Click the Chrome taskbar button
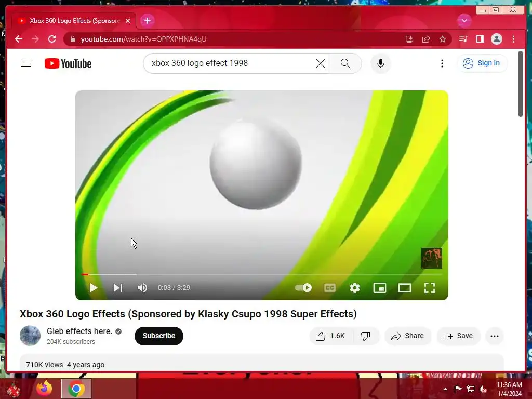Screen dimensions: 532x399 click(x=76, y=389)
